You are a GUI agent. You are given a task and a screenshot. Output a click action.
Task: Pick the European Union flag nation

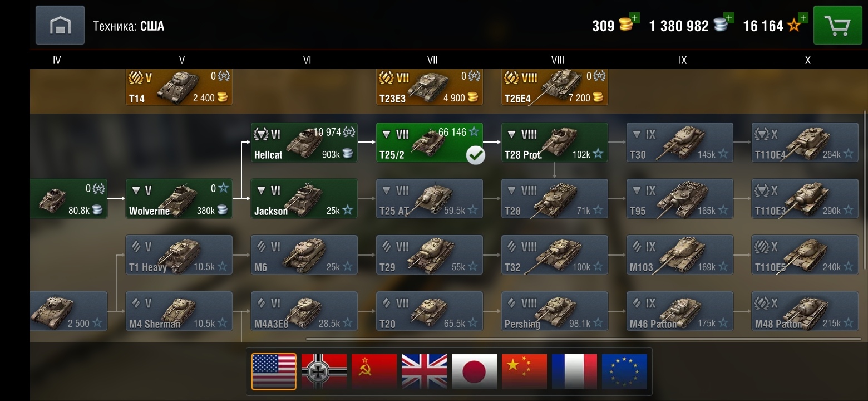[x=624, y=371]
